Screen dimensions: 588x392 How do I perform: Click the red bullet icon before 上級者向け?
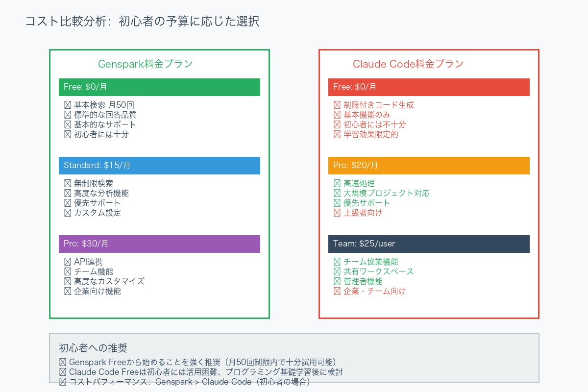337,213
